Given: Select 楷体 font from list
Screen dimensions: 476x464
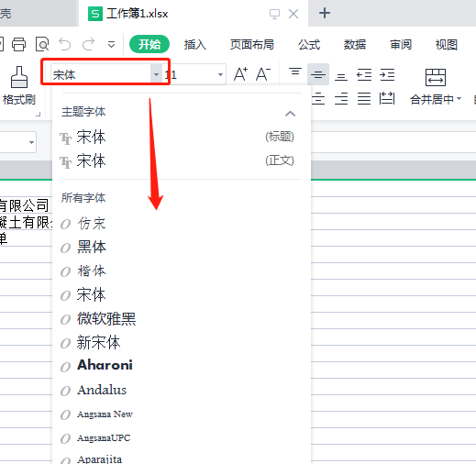Looking at the screenshot, I should [182, 271].
